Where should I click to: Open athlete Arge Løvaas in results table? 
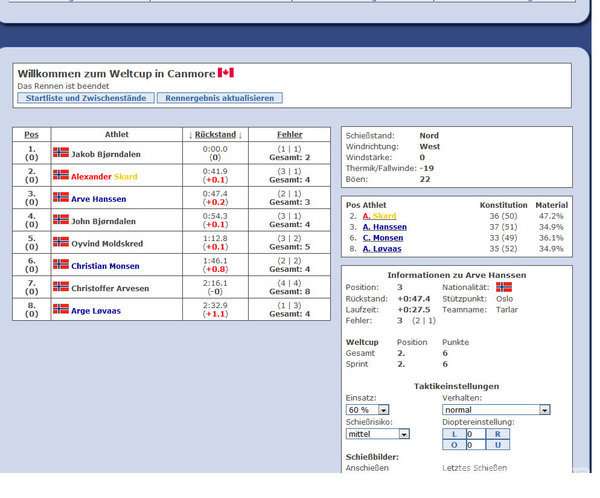[96, 311]
